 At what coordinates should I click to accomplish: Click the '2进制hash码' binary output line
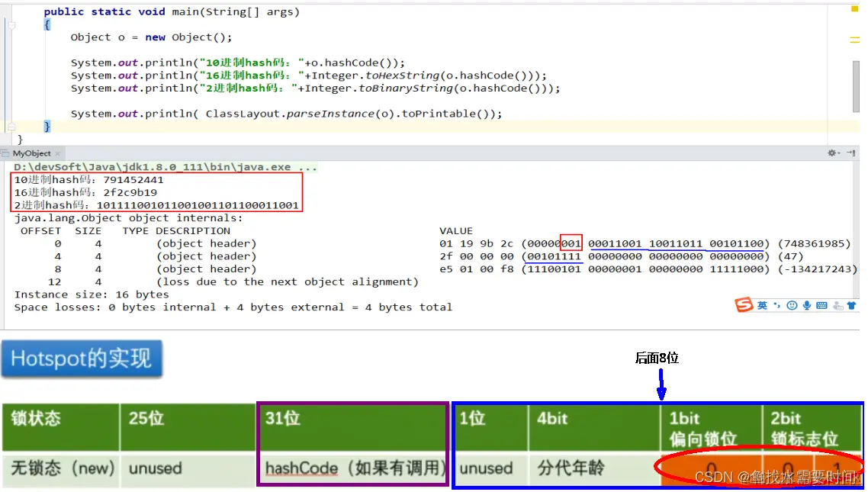pos(156,204)
